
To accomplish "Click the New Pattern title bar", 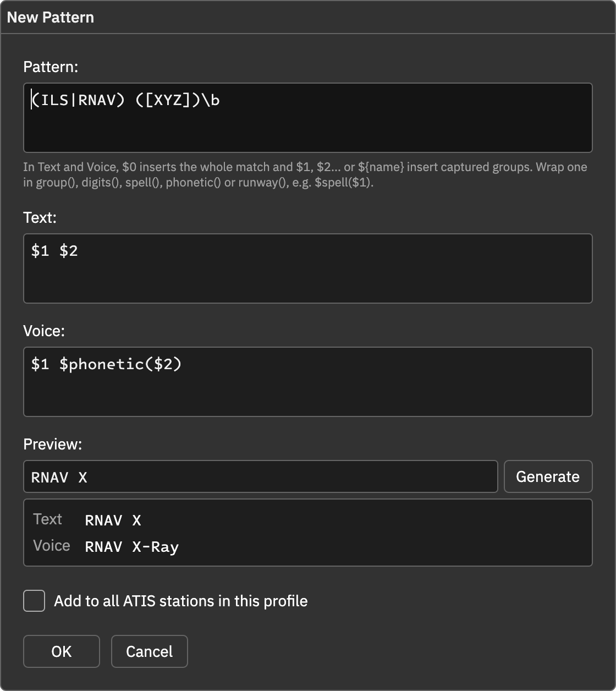I will point(308,17).
